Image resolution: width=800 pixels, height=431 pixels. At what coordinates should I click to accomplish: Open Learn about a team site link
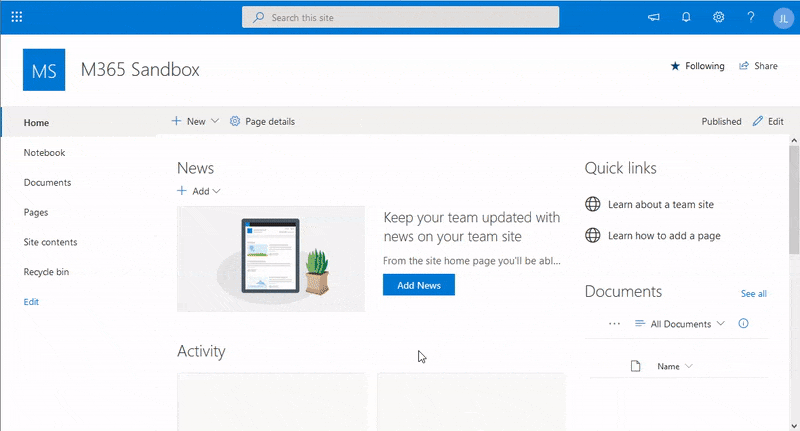point(661,205)
